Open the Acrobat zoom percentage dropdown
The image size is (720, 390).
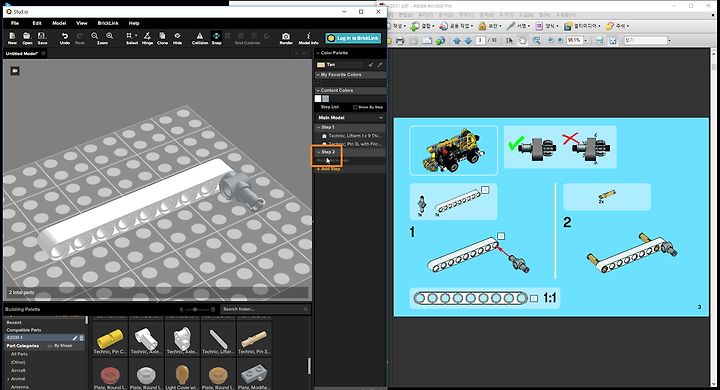coord(586,40)
